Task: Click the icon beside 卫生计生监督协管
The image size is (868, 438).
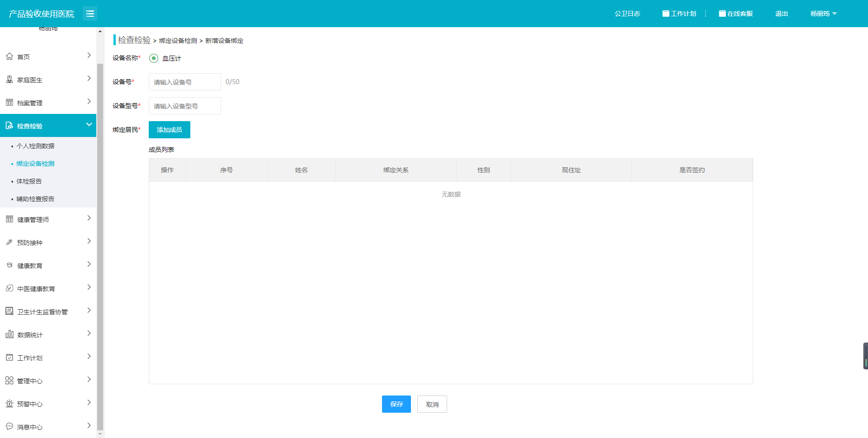Action: [x=9, y=311]
